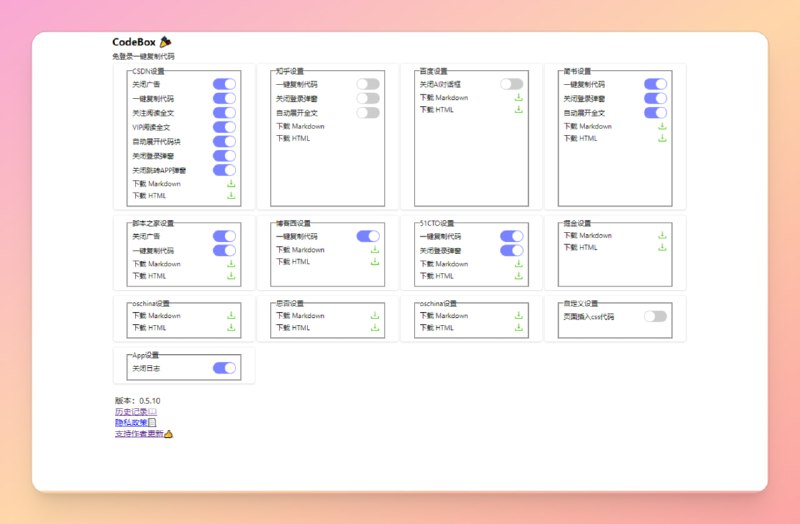This screenshot has height=524, width=800.
Task: Click the CodeBox logo icon beside the title
Action: (x=165, y=42)
